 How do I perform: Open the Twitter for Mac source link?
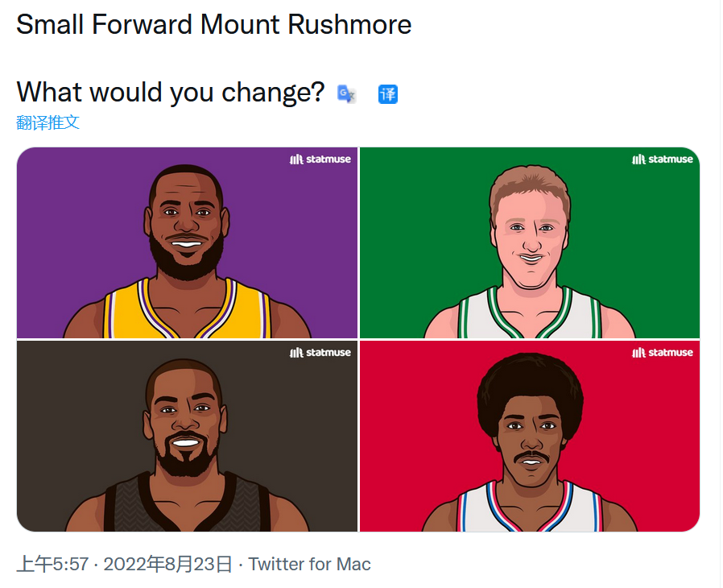pyautogui.click(x=310, y=564)
